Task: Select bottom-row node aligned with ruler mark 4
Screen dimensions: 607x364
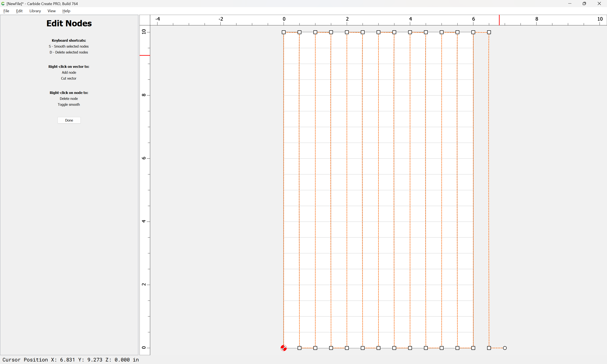Action: click(x=410, y=348)
